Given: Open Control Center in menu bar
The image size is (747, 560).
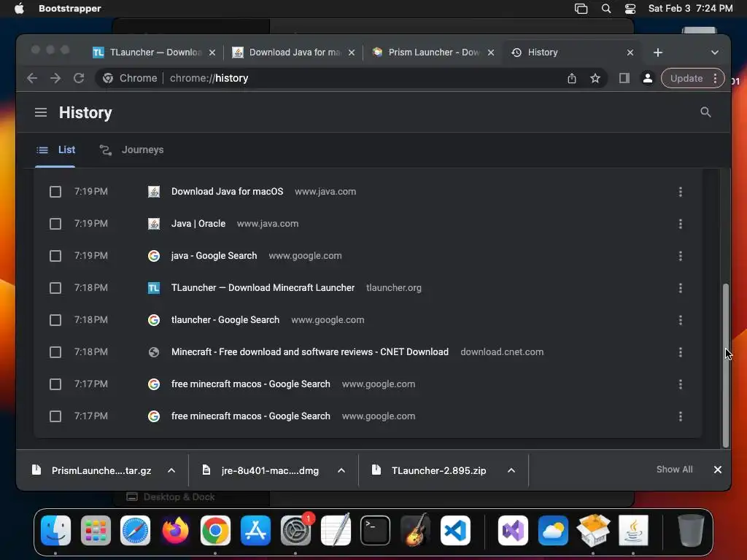Looking at the screenshot, I should [630, 9].
